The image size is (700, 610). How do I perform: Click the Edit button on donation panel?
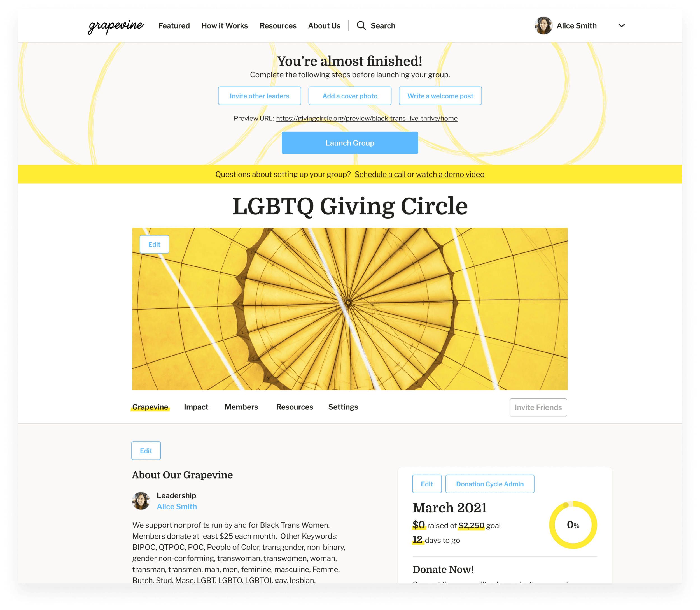[427, 484]
